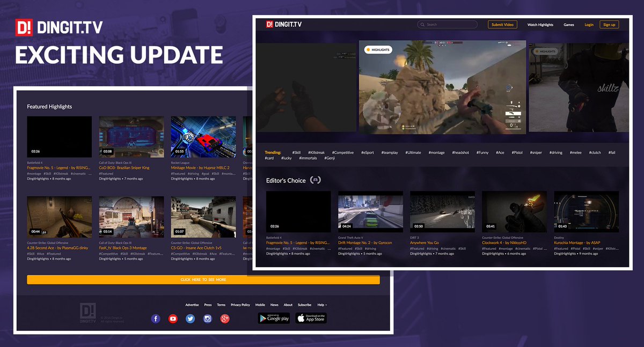Open the Terms footer link
Screen dimensions: 644x347
[221, 305]
